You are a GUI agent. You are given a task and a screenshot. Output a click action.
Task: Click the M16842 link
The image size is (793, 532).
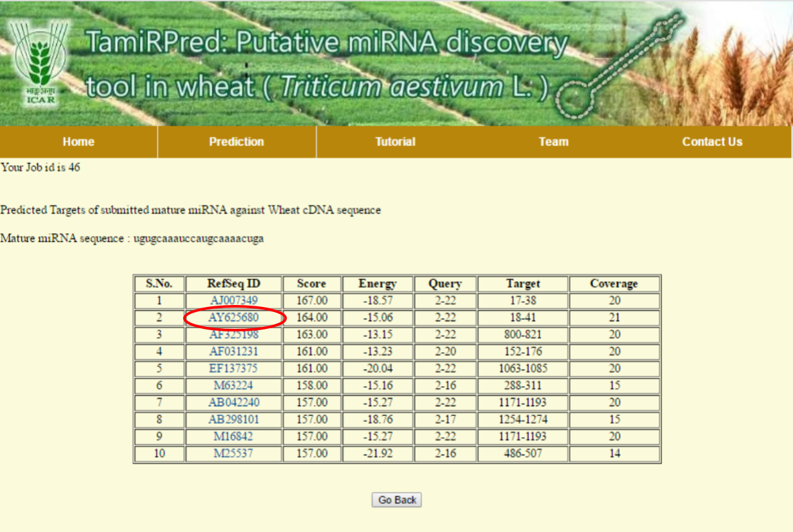coord(233,437)
